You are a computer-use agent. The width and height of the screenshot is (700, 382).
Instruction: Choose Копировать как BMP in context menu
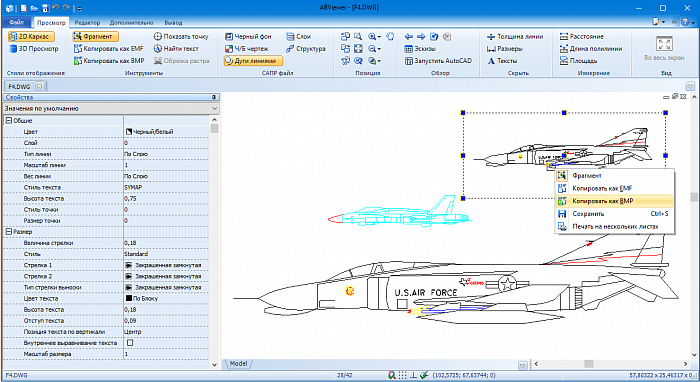click(614, 201)
